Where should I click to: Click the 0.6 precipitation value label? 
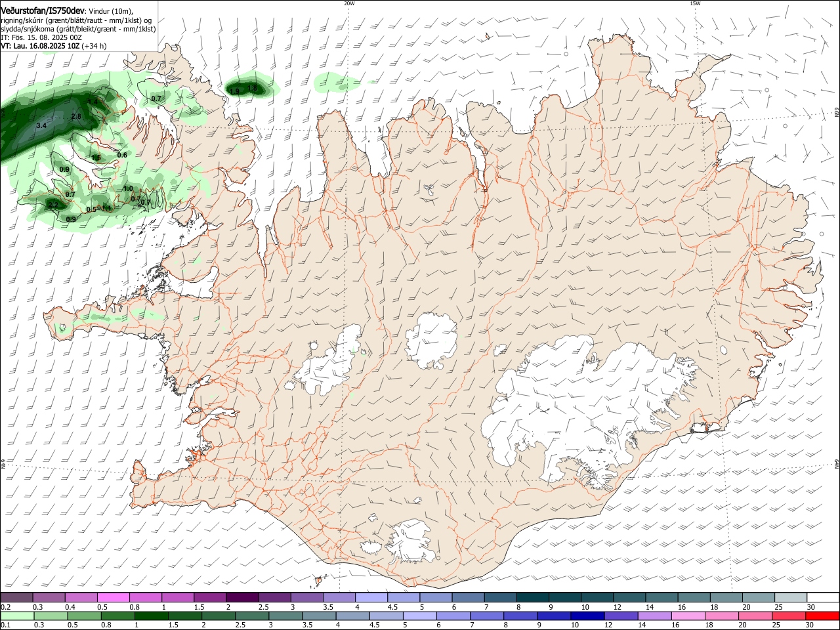tap(122, 155)
